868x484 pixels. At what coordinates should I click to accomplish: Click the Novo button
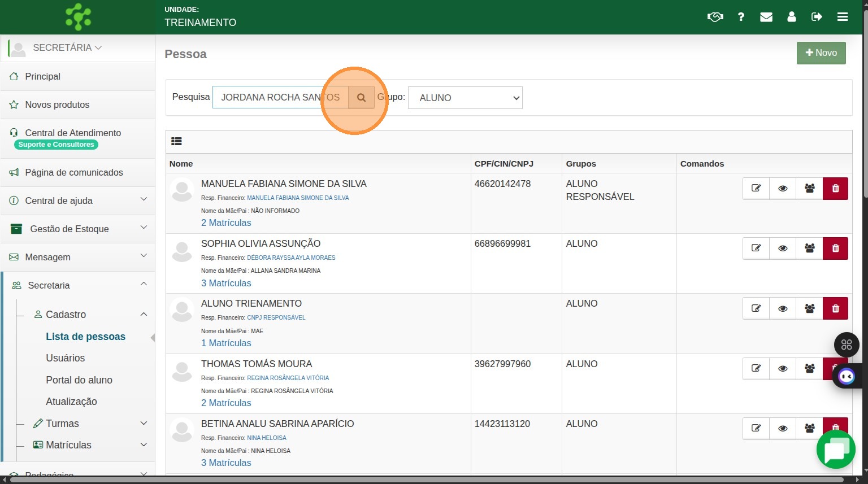[821, 53]
